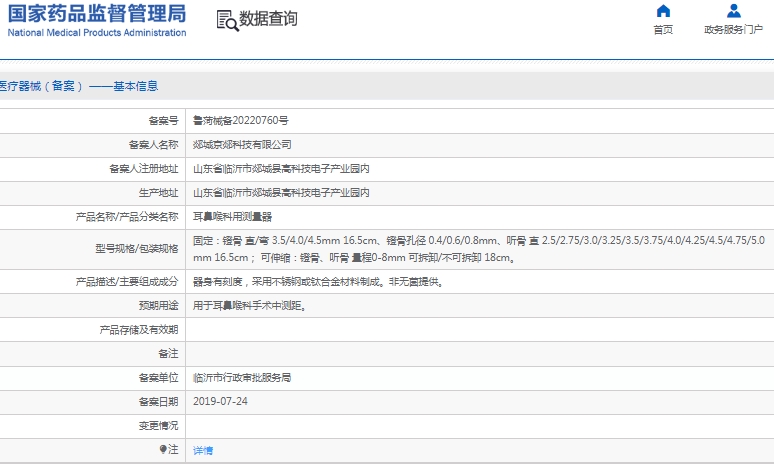774x473 pixels.
Task: Click the 产品存储及有效期 label
Action: pyautogui.click(x=139, y=330)
